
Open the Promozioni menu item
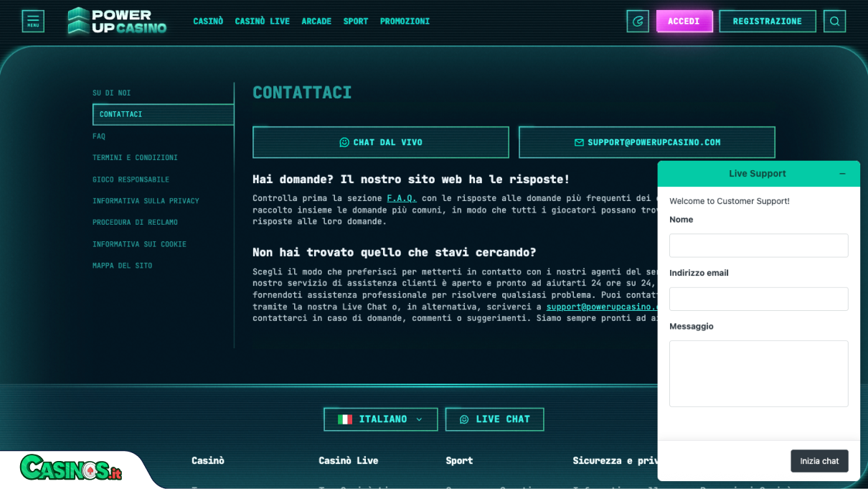[405, 22]
